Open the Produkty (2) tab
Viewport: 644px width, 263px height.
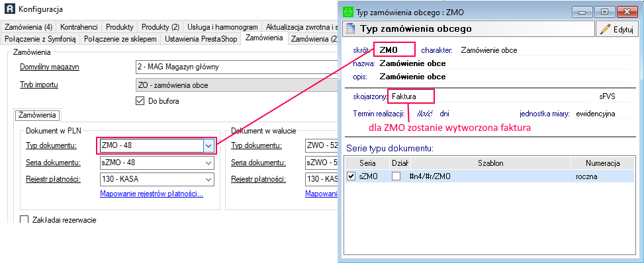[161, 27]
